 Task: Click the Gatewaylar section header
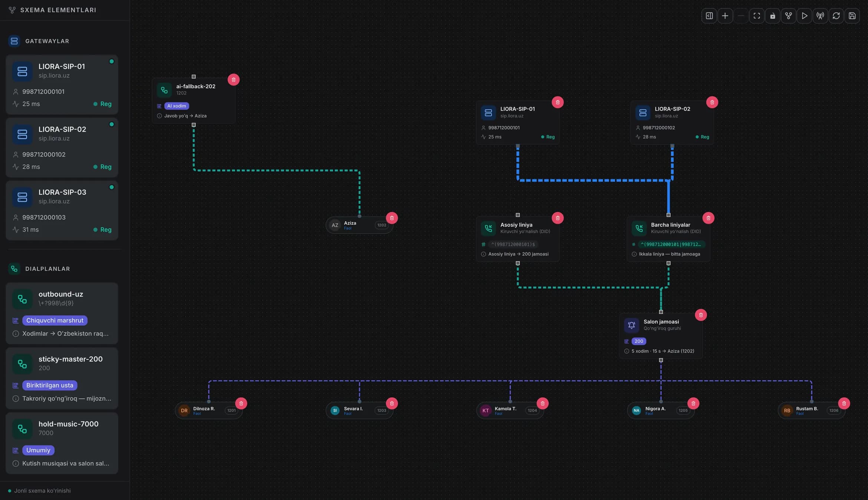click(47, 41)
